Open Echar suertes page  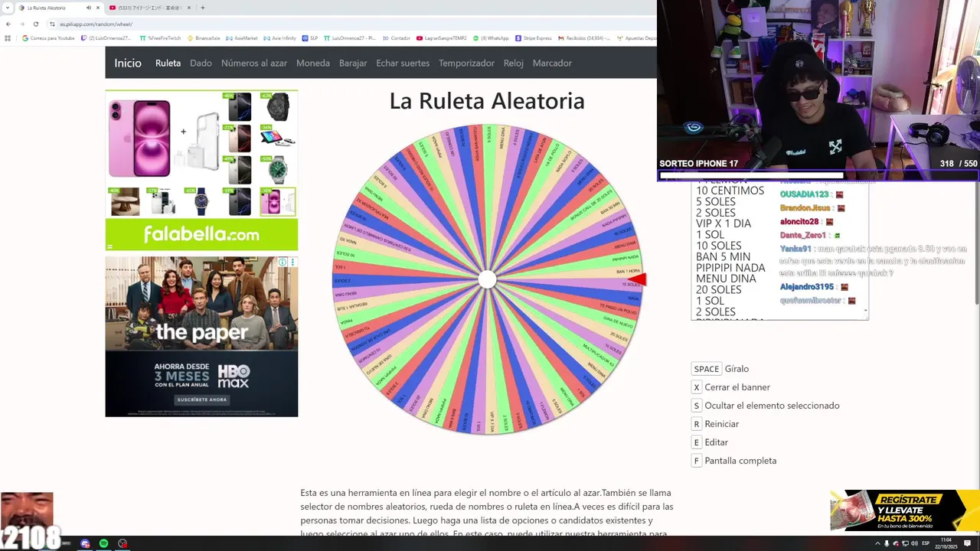[x=403, y=63]
